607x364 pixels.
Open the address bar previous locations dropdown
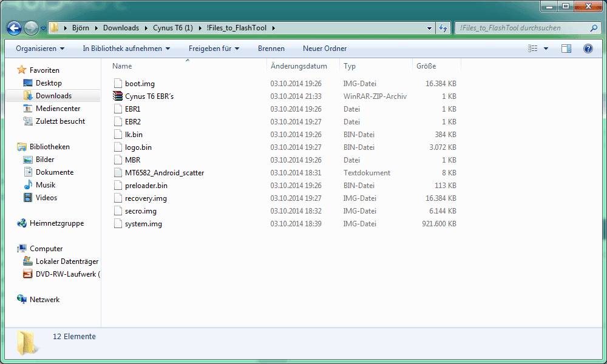429,29
